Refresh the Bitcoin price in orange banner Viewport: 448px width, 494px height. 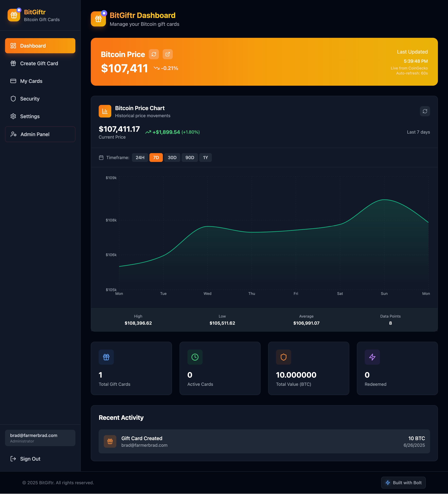click(x=154, y=54)
